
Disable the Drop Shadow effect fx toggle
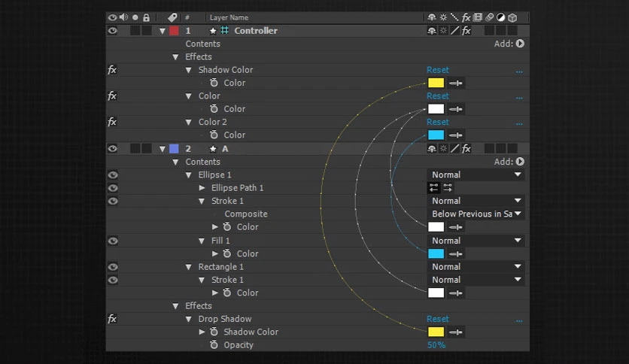pyautogui.click(x=112, y=319)
